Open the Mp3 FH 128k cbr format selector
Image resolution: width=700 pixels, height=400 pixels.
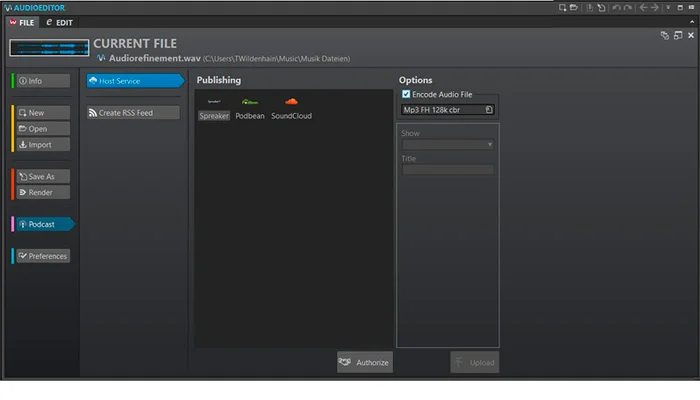pos(448,110)
